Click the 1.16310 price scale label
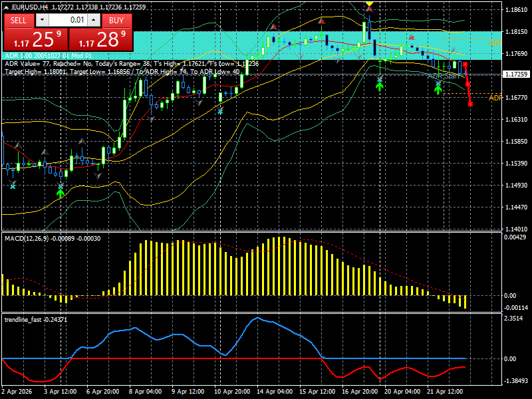Viewport: 532px width, 399px height. pyautogui.click(x=517, y=120)
